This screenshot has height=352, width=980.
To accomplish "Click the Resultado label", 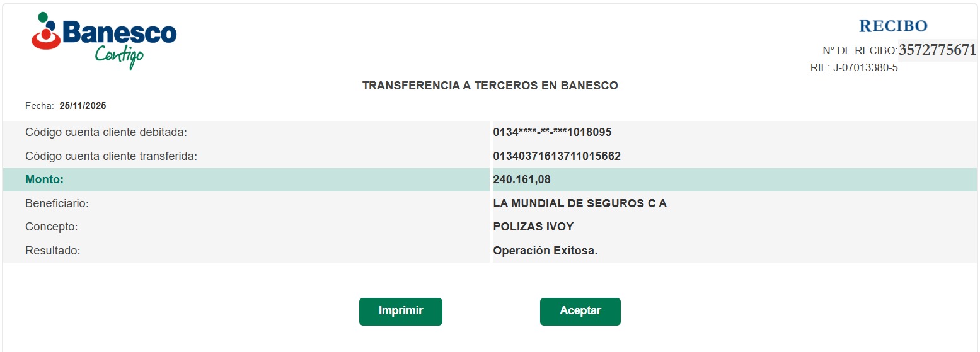I will click(x=53, y=251).
